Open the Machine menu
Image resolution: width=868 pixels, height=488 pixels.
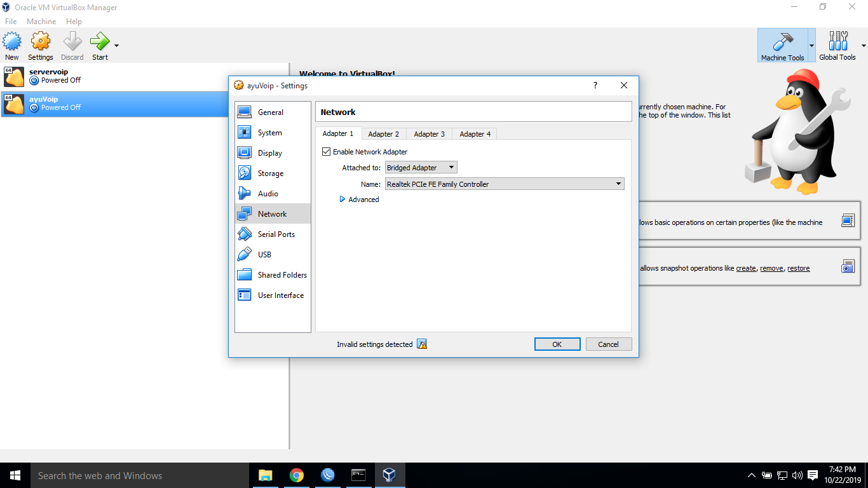pyautogui.click(x=41, y=22)
